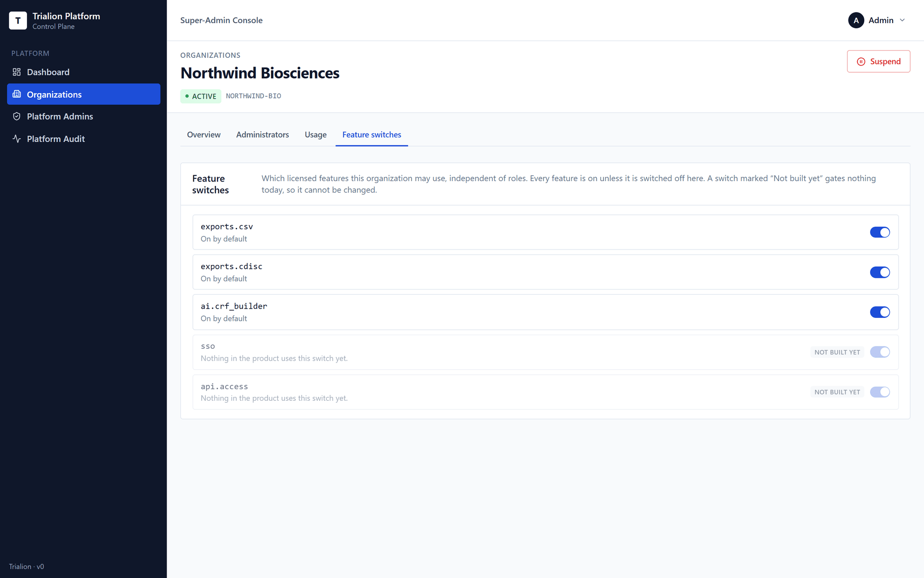Turn off the exports.csv switch

(x=880, y=232)
